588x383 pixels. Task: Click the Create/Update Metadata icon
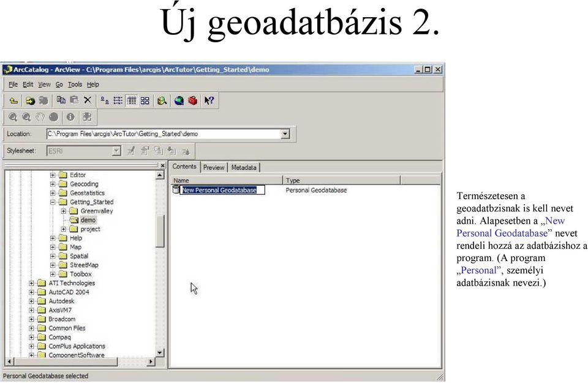click(x=158, y=151)
